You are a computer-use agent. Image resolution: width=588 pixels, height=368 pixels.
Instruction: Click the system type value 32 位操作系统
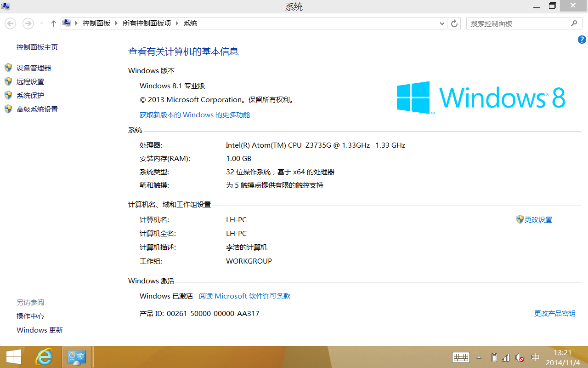[280, 172]
